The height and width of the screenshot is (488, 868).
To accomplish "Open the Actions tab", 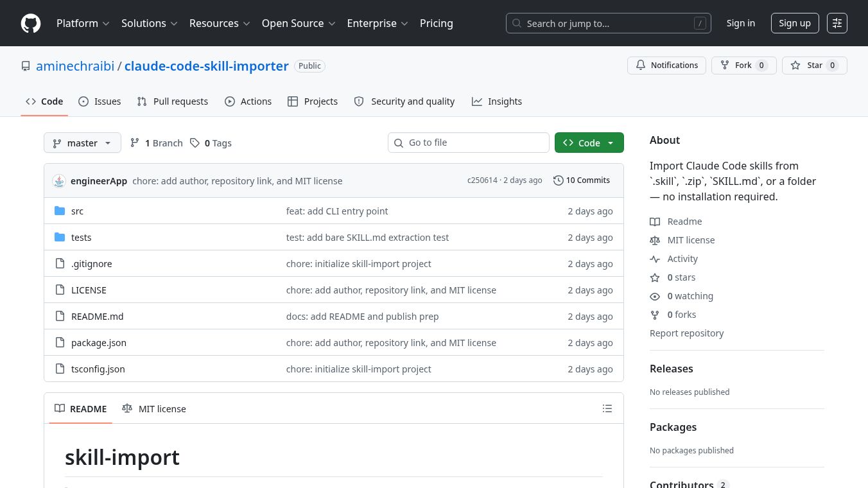I will pos(248,101).
